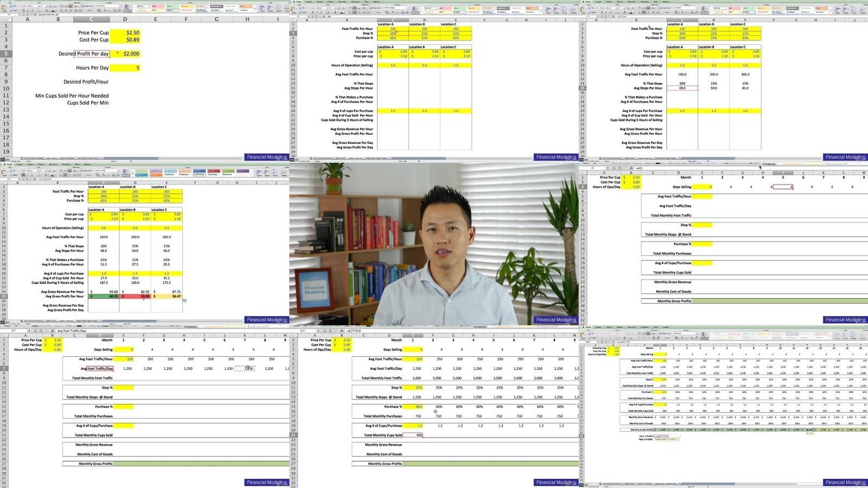Click the 187.2 cups sold cell
Screen dimensions: 868x488
104,283
